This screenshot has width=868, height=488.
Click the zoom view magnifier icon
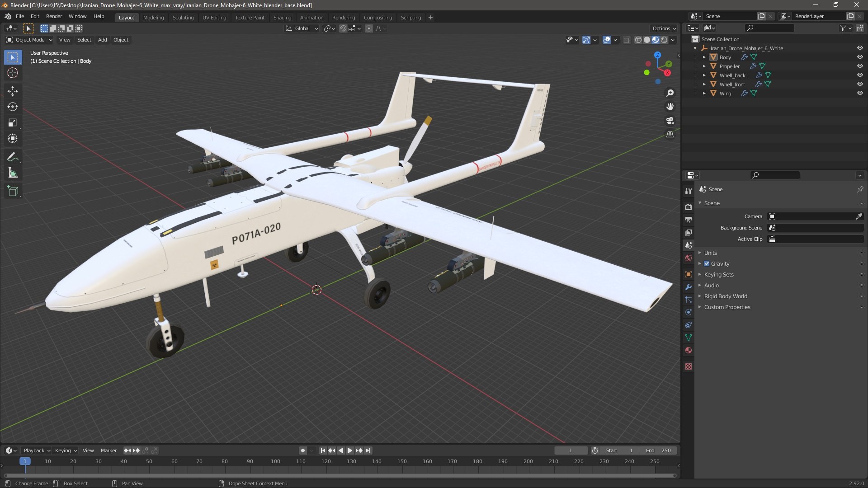pyautogui.click(x=670, y=93)
